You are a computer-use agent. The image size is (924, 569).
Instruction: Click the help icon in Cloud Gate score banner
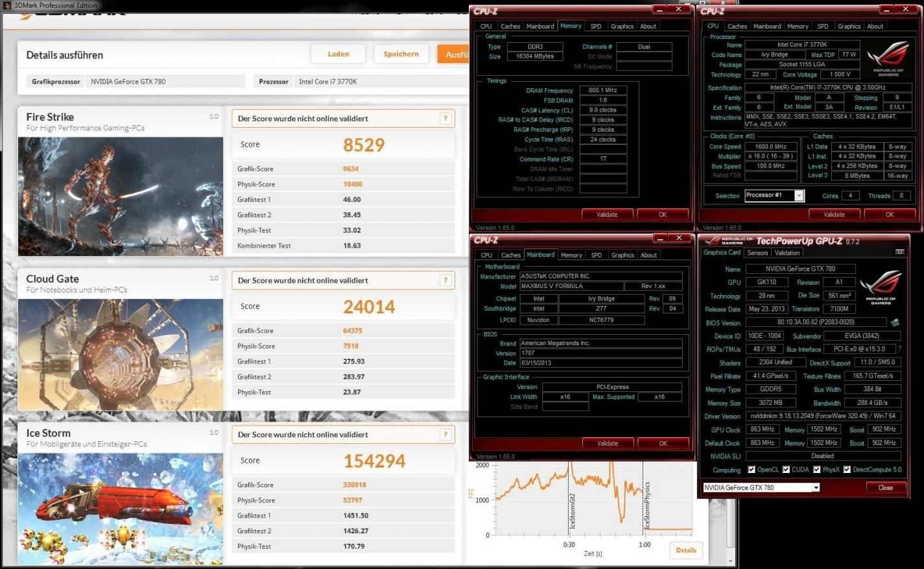tap(445, 280)
